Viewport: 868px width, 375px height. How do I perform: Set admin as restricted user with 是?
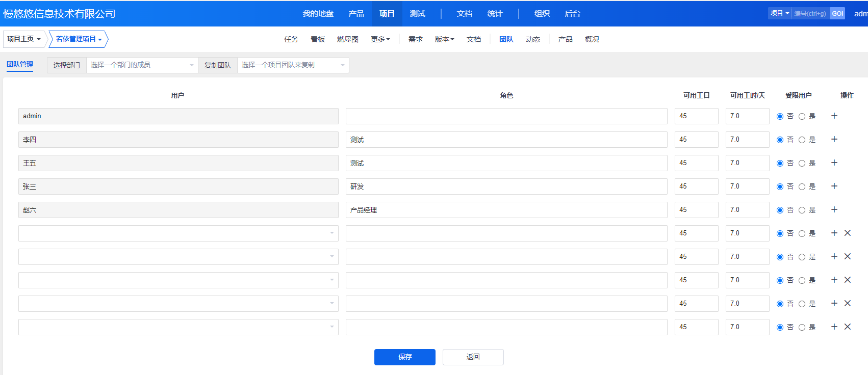[802, 117]
